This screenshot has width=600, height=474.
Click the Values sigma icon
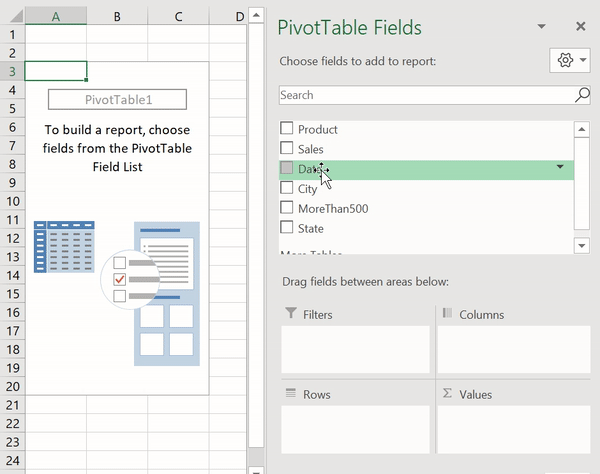pyautogui.click(x=447, y=394)
